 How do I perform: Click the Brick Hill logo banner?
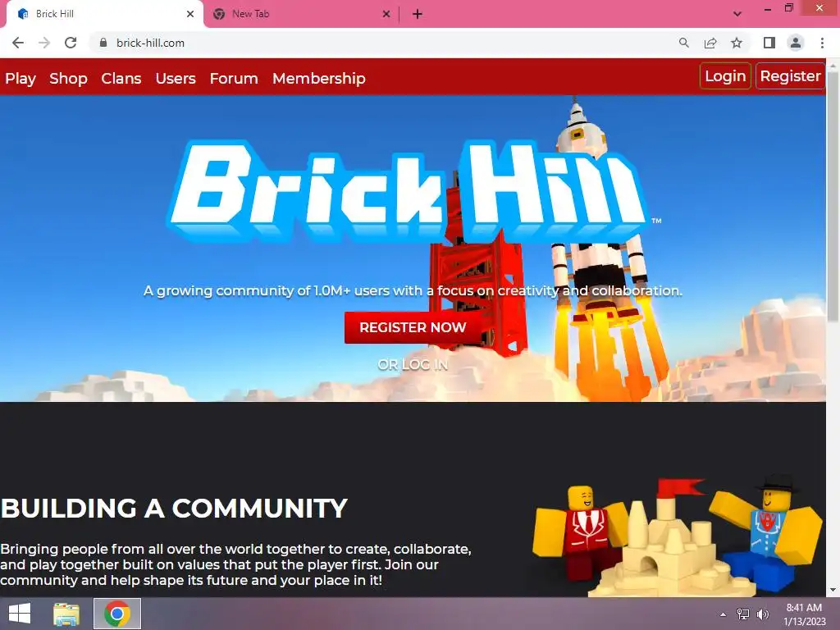click(x=413, y=191)
